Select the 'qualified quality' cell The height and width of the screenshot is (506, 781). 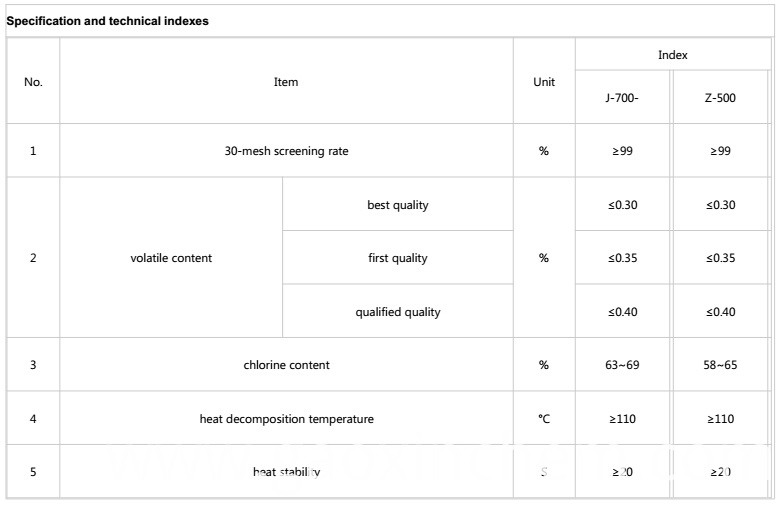(x=398, y=311)
